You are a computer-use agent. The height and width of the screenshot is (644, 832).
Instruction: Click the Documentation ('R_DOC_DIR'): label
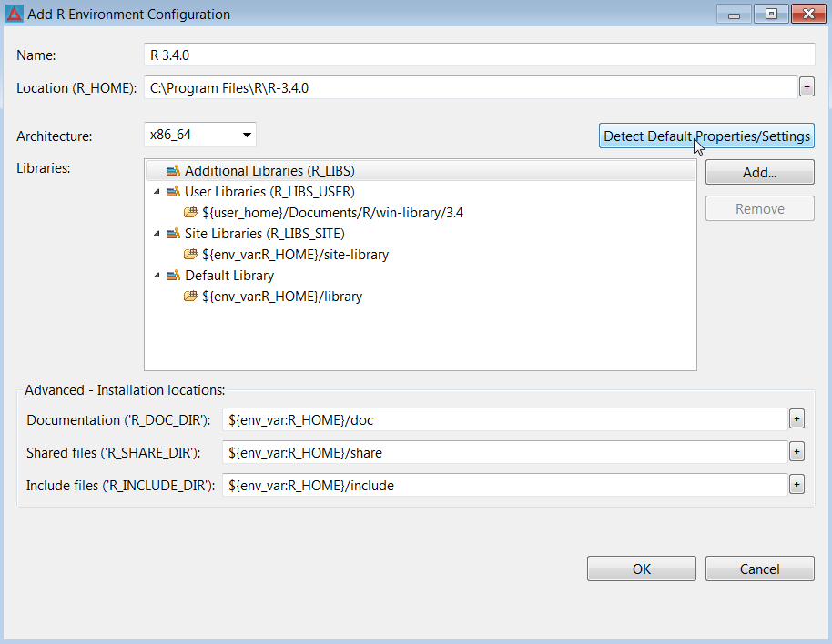119,420
